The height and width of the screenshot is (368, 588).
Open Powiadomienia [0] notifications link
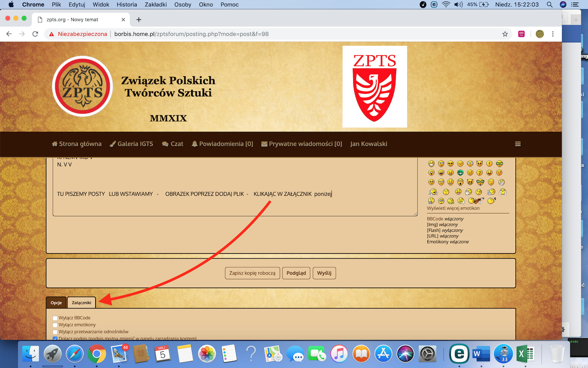[x=222, y=144]
